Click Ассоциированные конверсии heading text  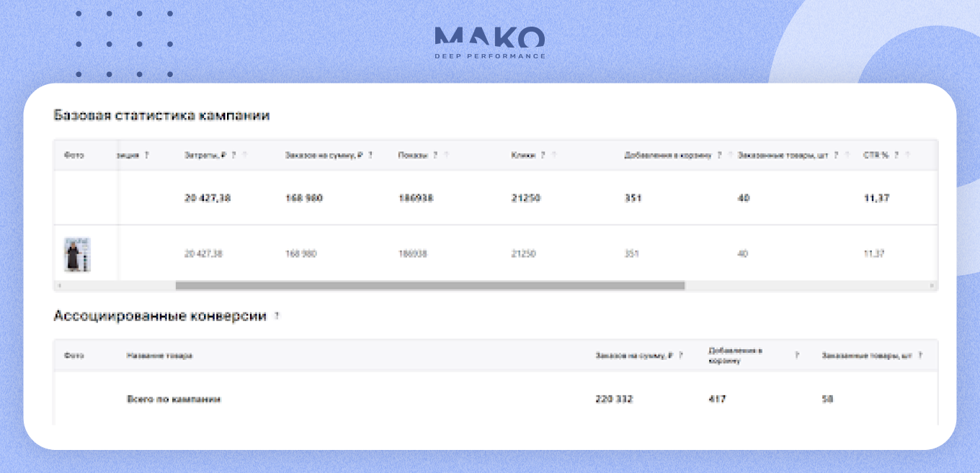[160, 316]
